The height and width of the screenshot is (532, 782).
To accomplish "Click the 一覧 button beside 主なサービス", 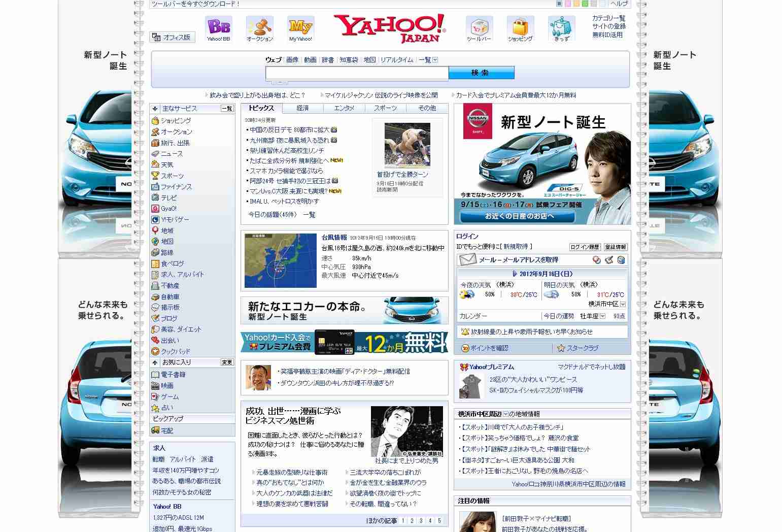I will tap(227, 109).
